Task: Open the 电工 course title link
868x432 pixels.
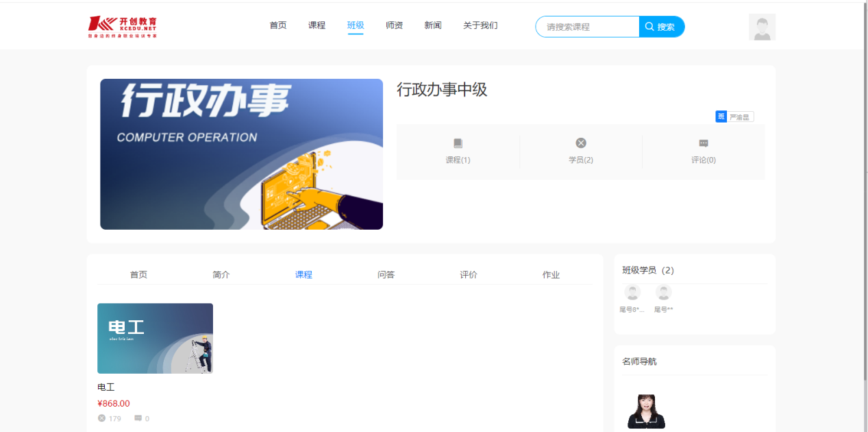Action: coord(106,387)
